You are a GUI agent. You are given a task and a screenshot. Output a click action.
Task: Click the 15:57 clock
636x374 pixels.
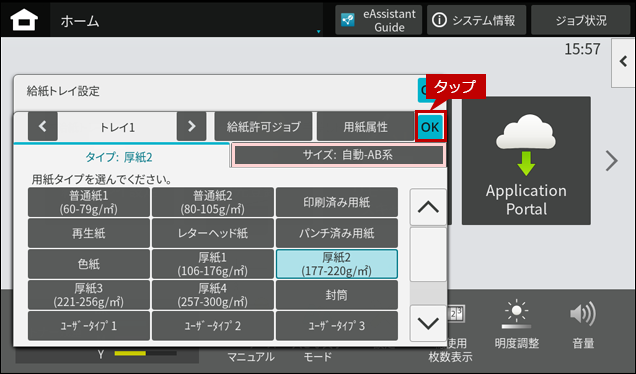click(x=582, y=49)
